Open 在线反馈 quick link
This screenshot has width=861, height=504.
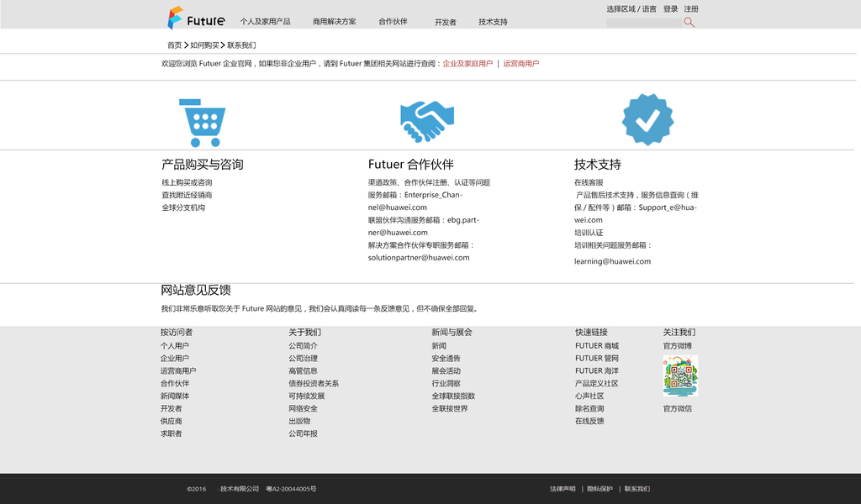coord(589,421)
